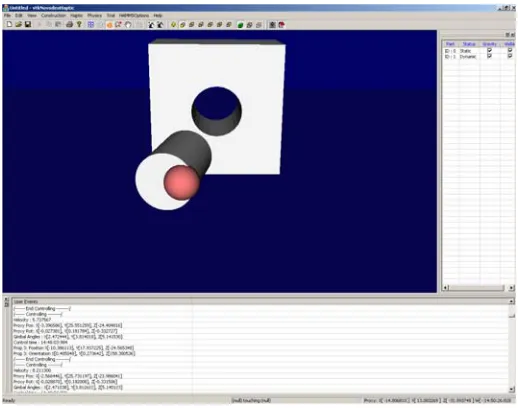Toggle Gravity checkbox for ID 0 Static

point(489,50)
